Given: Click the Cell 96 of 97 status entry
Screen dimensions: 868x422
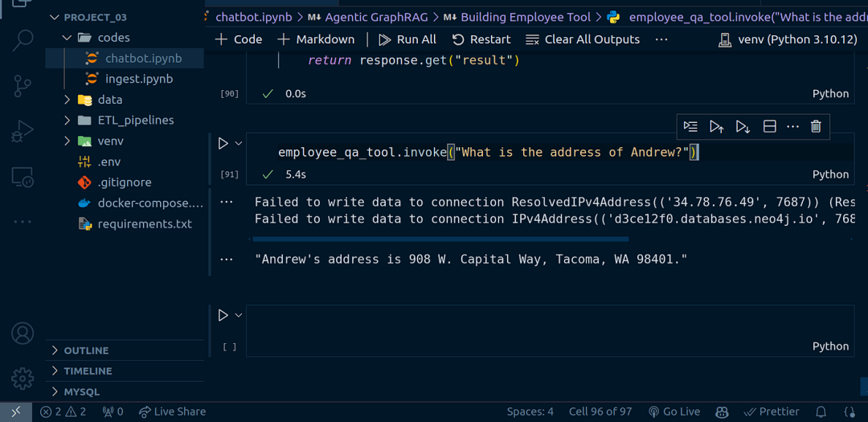Looking at the screenshot, I should click(x=600, y=412).
